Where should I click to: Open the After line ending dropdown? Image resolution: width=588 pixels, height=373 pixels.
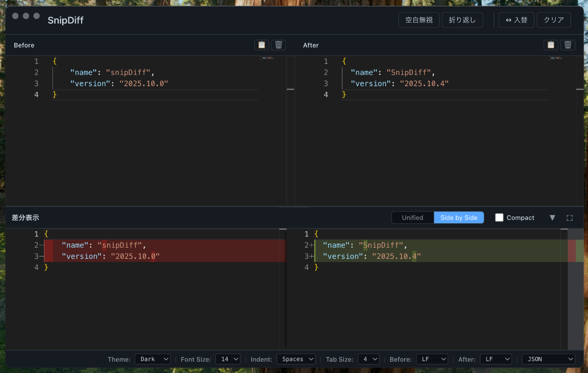pos(496,359)
